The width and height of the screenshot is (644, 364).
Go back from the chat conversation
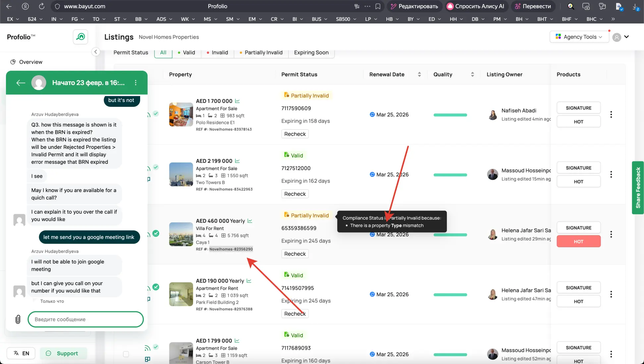21,83
